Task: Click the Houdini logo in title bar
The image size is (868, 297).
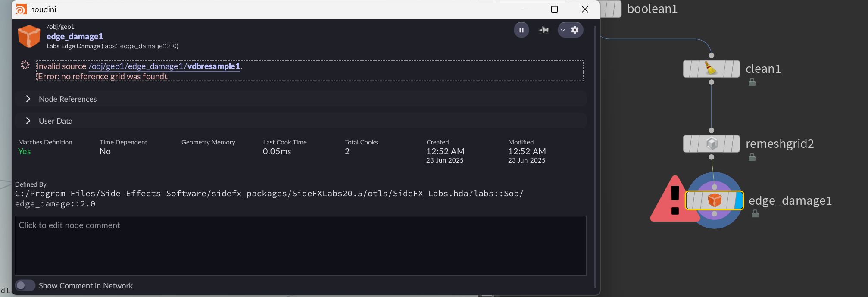Action: point(21,9)
